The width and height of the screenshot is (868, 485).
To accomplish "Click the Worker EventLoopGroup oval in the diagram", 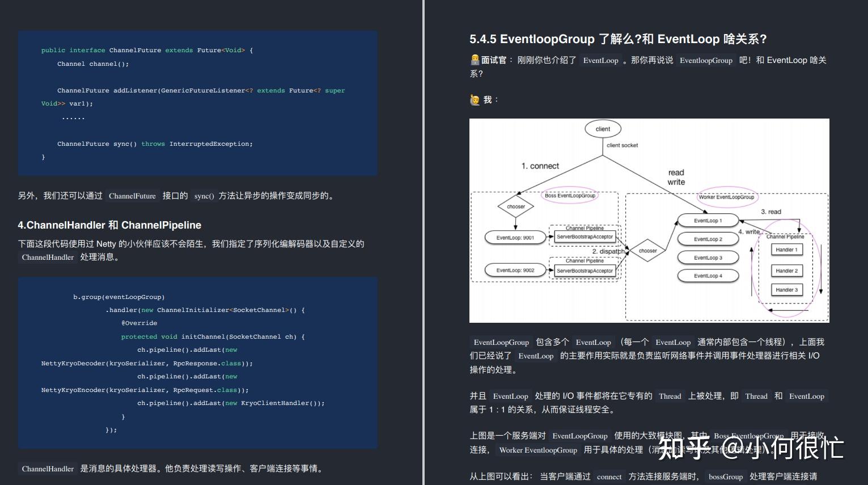I will coord(727,197).
